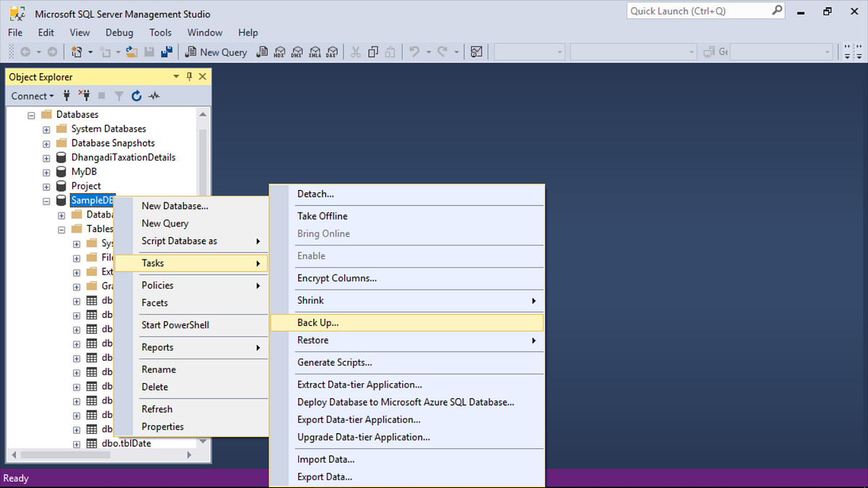Refresh the Object Explorer tree
Viewport: 868px width, 488px height.
[136, 95]
